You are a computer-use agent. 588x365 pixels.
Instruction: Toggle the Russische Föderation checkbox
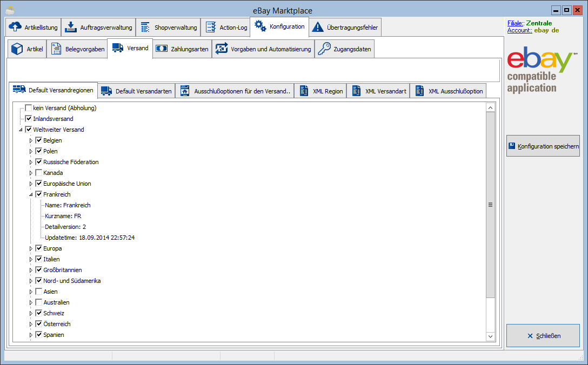pos(38,162)
